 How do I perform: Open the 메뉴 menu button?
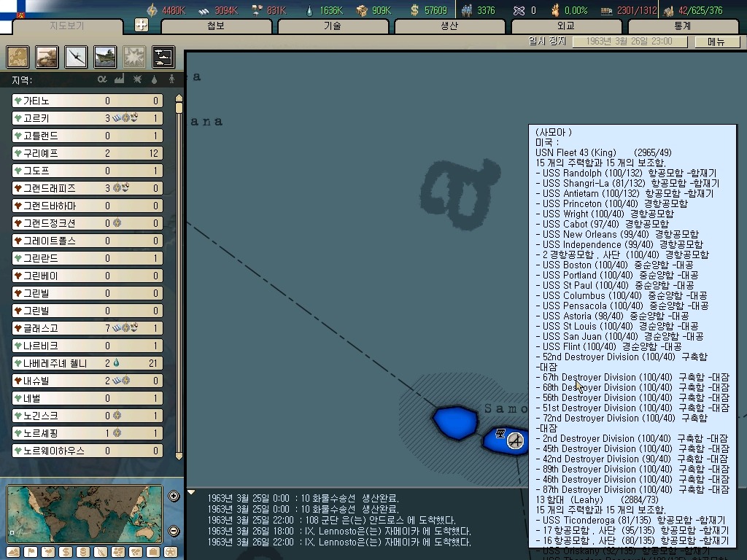[716, 42]
